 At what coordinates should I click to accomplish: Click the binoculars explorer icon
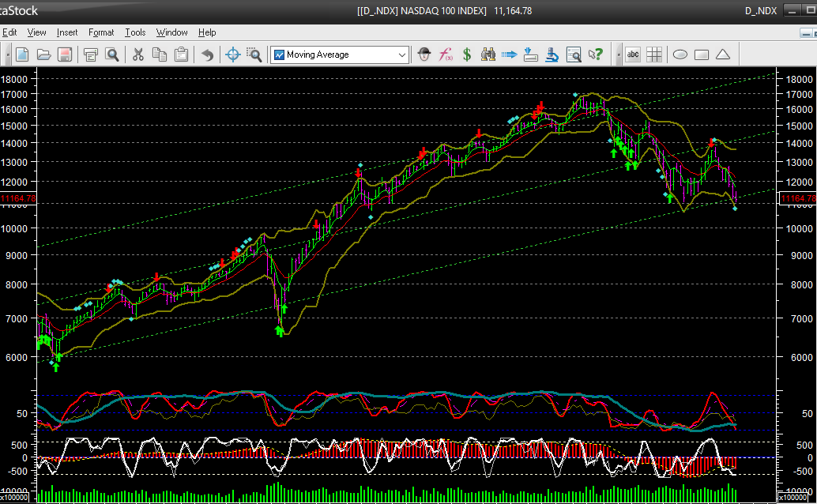coord(488,55)
